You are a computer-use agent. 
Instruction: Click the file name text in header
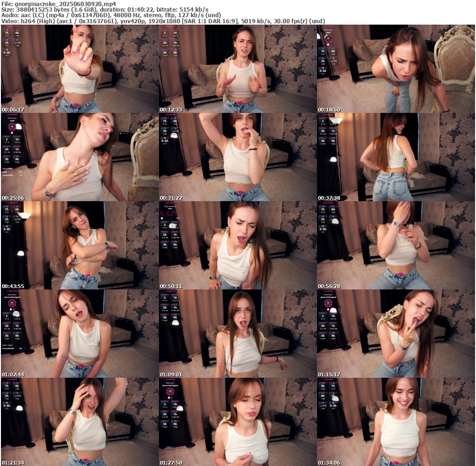point(58,4)
